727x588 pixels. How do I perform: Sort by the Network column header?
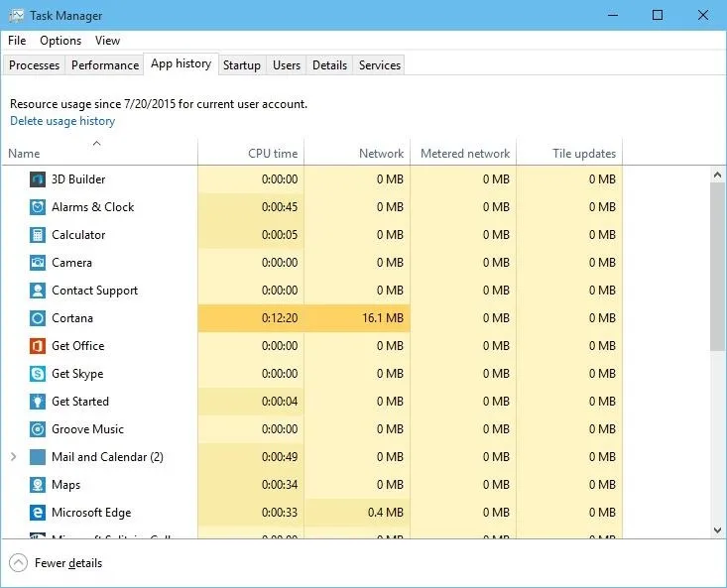(357, 154)
